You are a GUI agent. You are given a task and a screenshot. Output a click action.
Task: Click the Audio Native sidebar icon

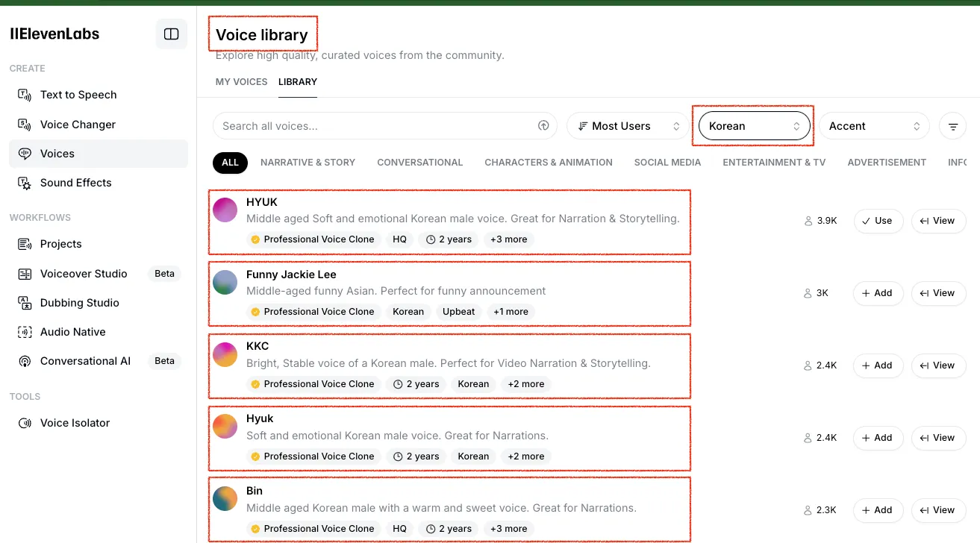[25, 332]
